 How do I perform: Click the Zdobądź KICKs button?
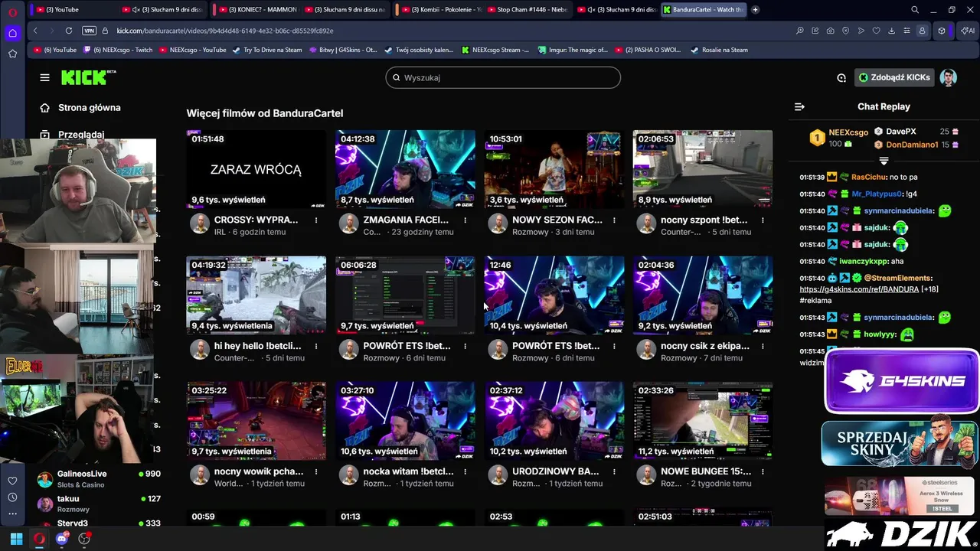(894, 77)
